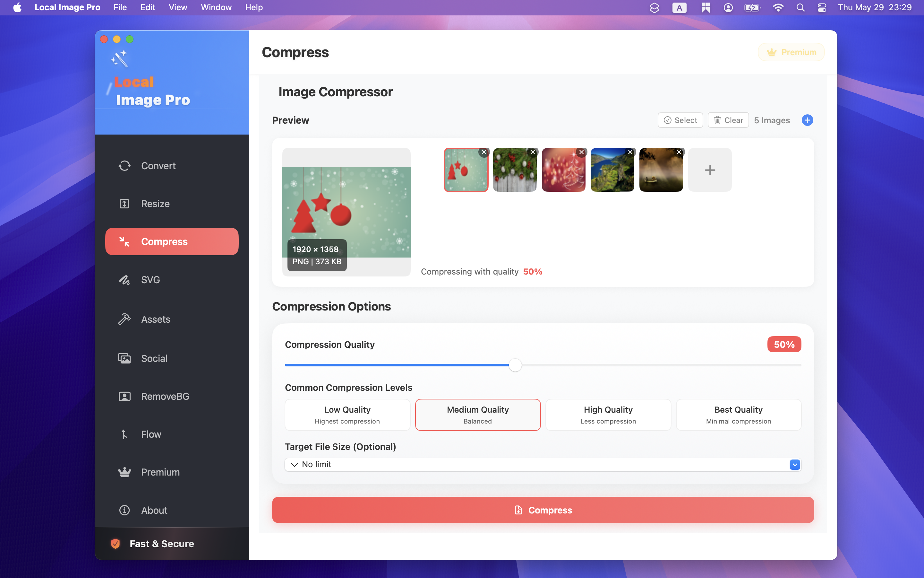
Task: Open the RemoveBG portrait icon
Action: (124, 396)
